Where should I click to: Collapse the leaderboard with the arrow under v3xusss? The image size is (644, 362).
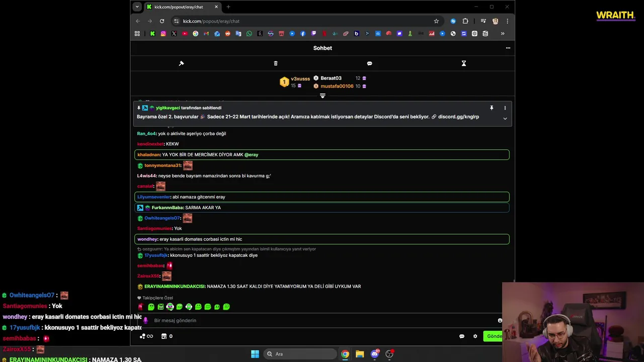point(323,96)
